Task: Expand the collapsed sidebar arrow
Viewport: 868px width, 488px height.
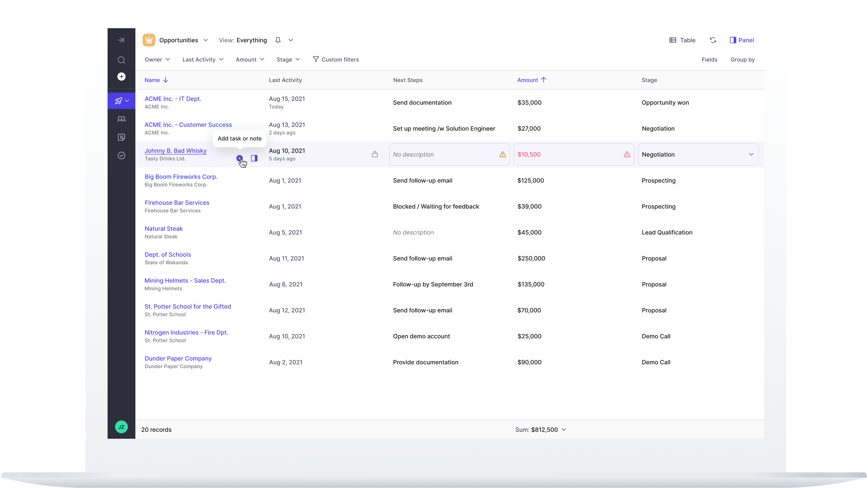Action: click(x=121, y=40)
